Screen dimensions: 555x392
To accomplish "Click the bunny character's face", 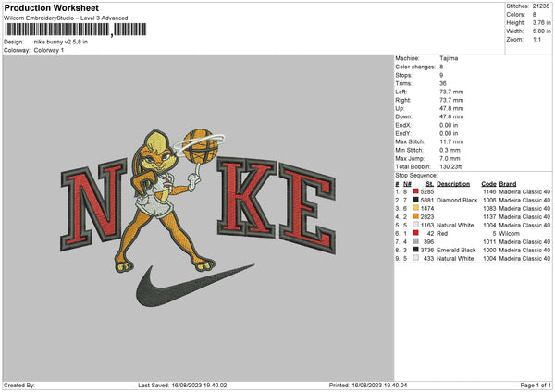I will pyautogui.click(x=159, y=161).
